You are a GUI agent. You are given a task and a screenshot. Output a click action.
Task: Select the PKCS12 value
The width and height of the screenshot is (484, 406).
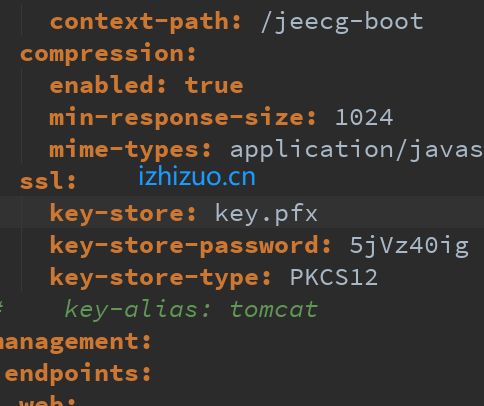pyautogui.click(x=334, y=277)
